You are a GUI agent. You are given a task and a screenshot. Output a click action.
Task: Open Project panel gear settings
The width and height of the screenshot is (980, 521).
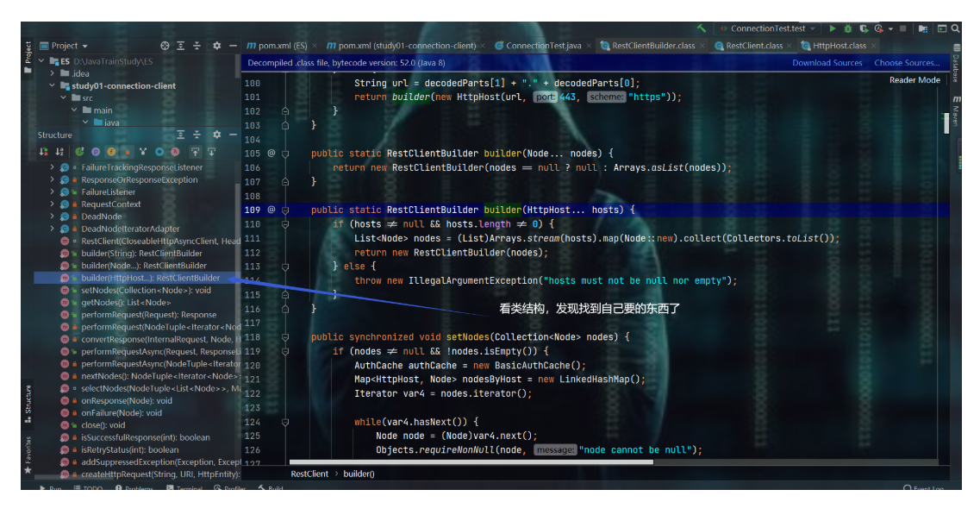pyautogui.click(x=217, y=46)
